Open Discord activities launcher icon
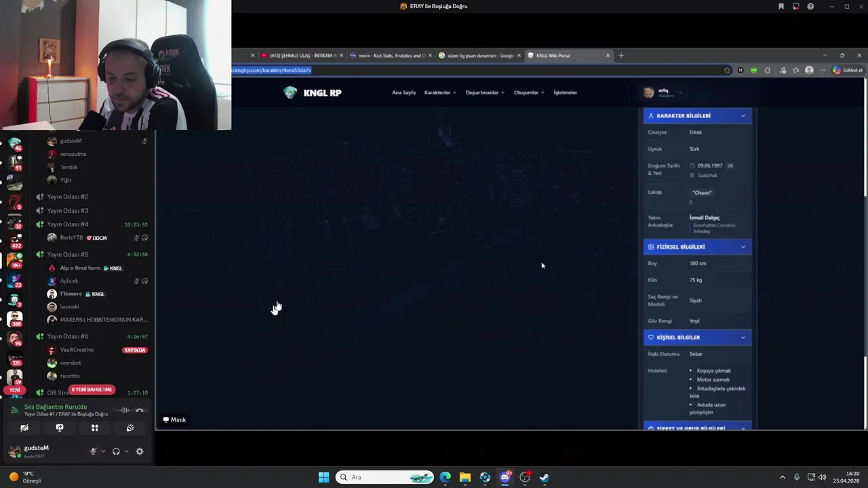The height and width of the screenshot is (488, 868). (95, 428)
